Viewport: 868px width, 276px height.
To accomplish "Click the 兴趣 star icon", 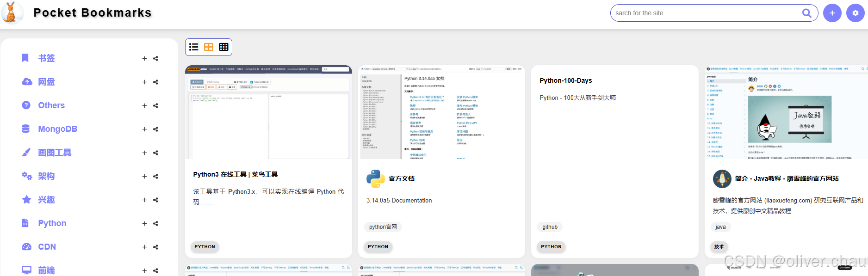I will 27,199.
